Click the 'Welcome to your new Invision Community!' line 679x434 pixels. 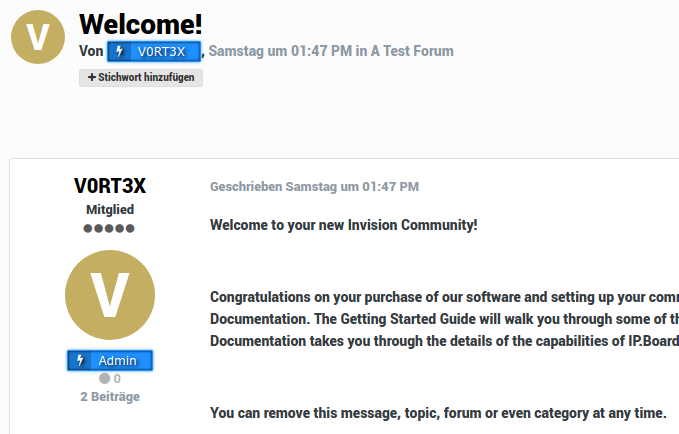[x=343, y=224]
